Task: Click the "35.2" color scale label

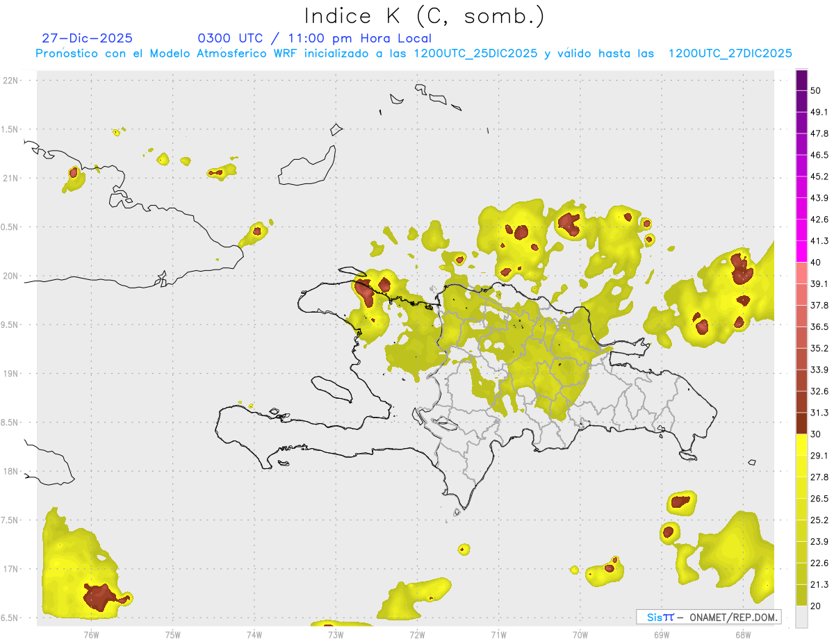Action: click(x=819, y=348)
